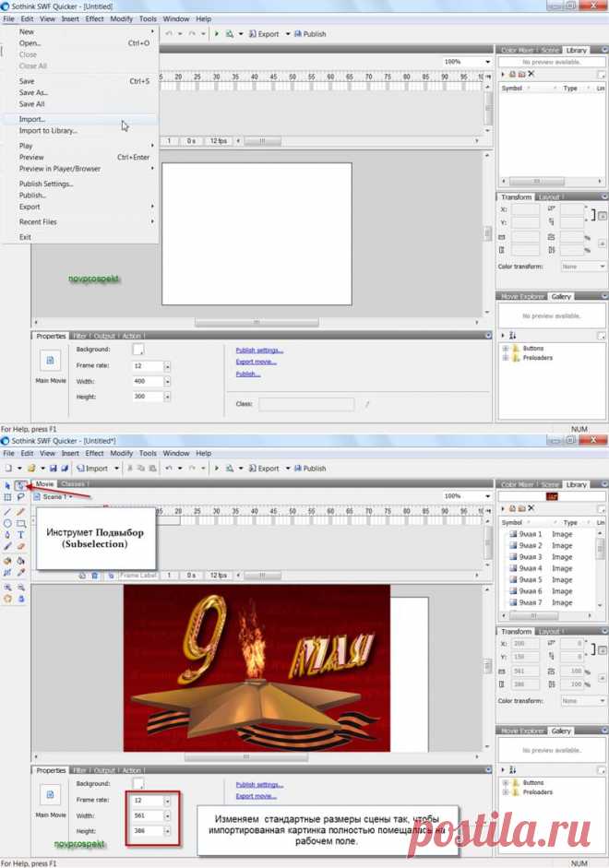Open the zoom 100% dropdown in lower window

coord(487,496)
